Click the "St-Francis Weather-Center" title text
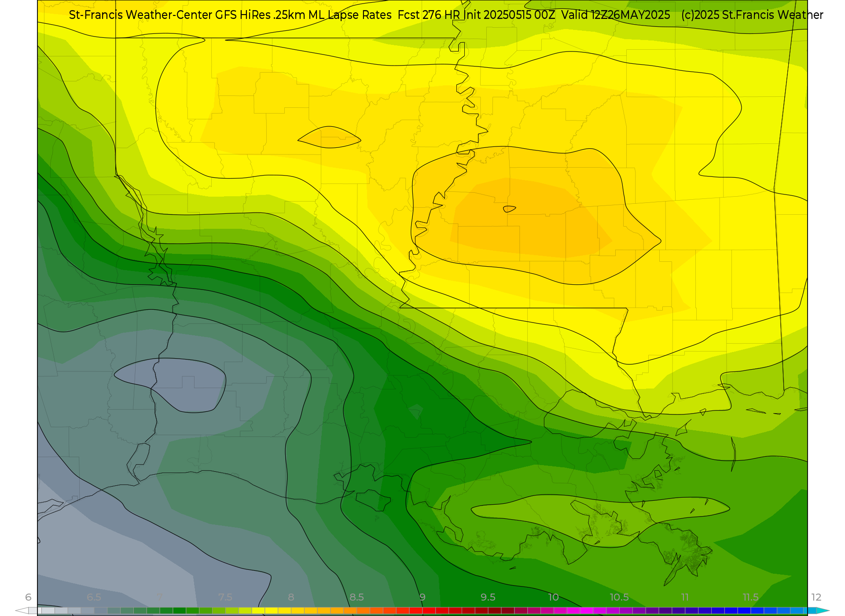 pos(140,15)
